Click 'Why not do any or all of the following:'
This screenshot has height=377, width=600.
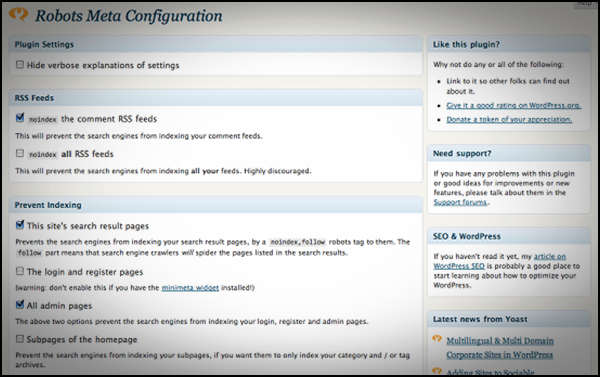[498, 64]
